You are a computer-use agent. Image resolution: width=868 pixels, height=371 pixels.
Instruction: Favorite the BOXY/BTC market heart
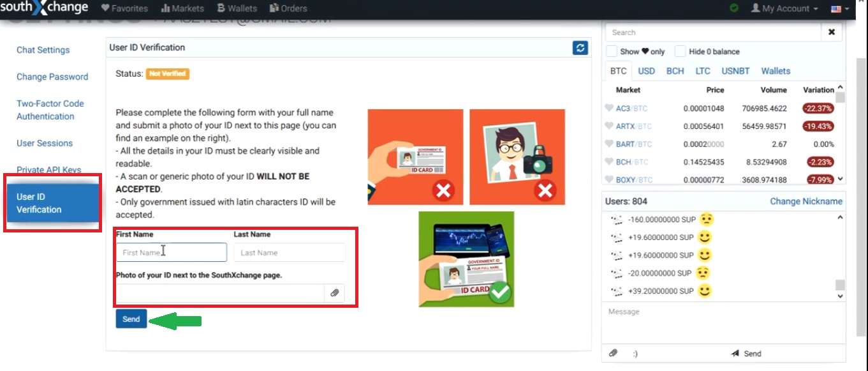(609, 180)
